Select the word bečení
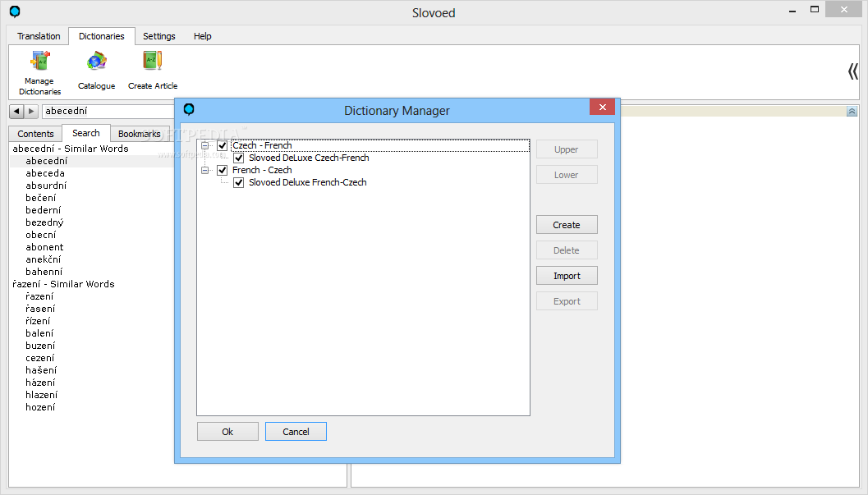 point(40,198)
